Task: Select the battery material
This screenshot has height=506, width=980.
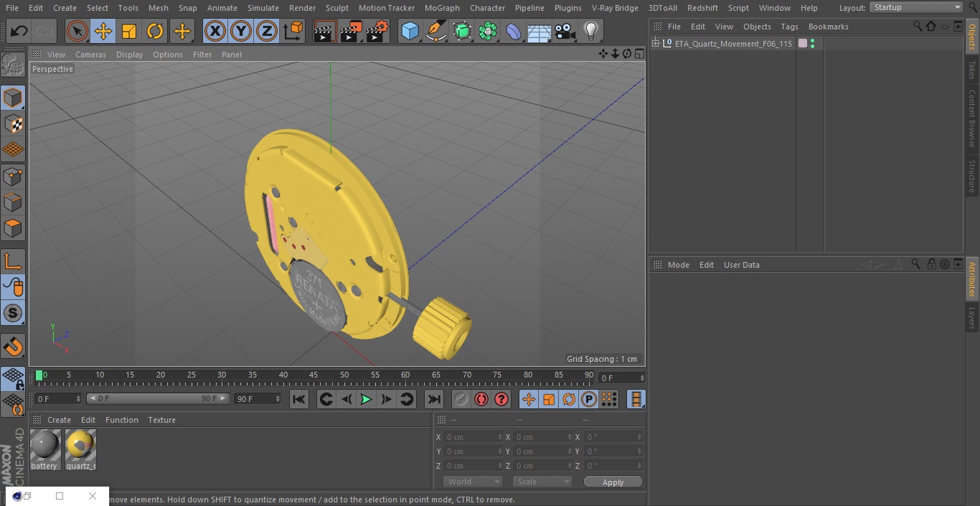Action: [44, 449]
